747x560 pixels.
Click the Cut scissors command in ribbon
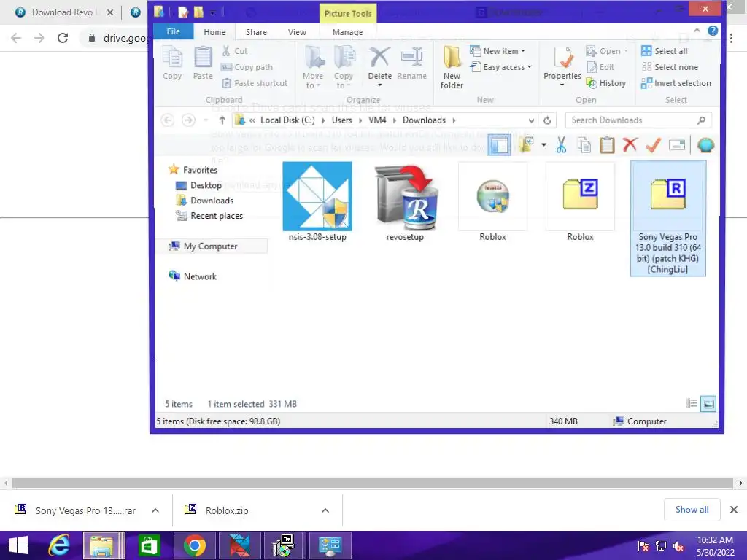pos(234,51)
